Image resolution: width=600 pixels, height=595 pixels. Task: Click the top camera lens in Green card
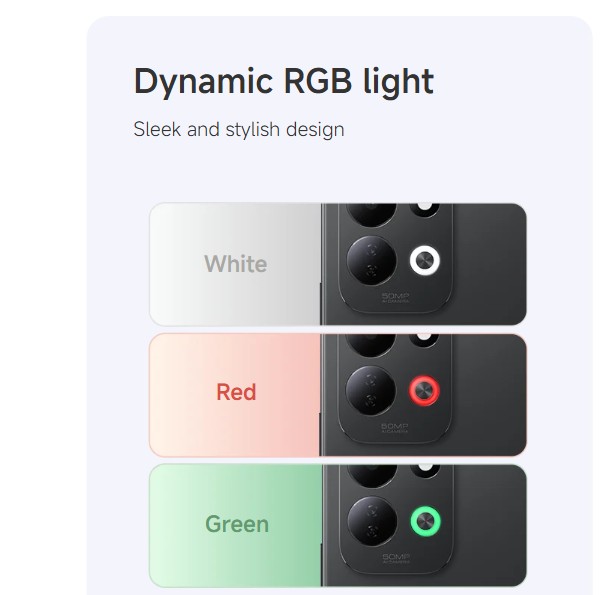pyautogui.click(x=372, y=476)
